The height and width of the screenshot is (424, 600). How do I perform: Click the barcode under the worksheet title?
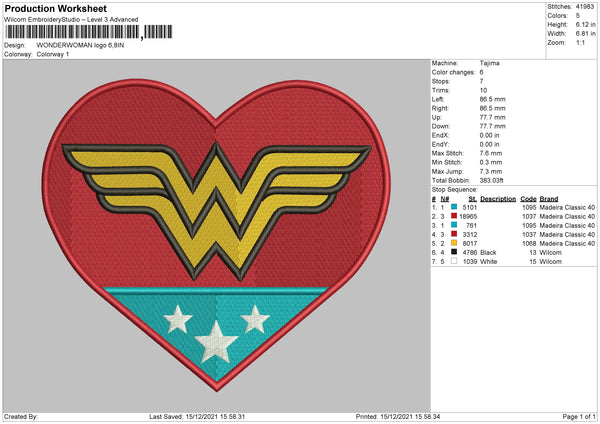click(89, 32)
